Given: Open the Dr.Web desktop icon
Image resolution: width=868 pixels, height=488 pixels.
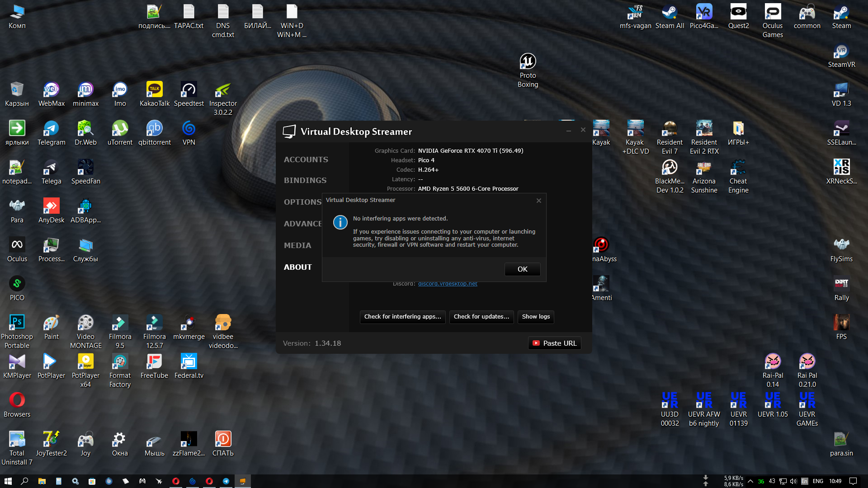Looking at the screenshot, I should (x=85, y=133).
